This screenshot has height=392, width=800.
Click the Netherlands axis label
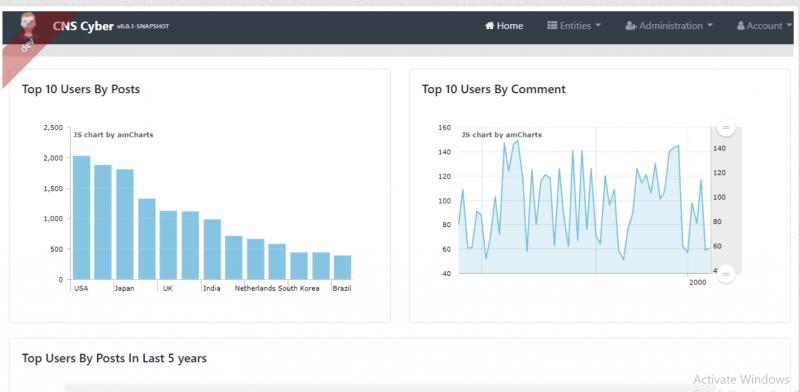coord(255,288)
